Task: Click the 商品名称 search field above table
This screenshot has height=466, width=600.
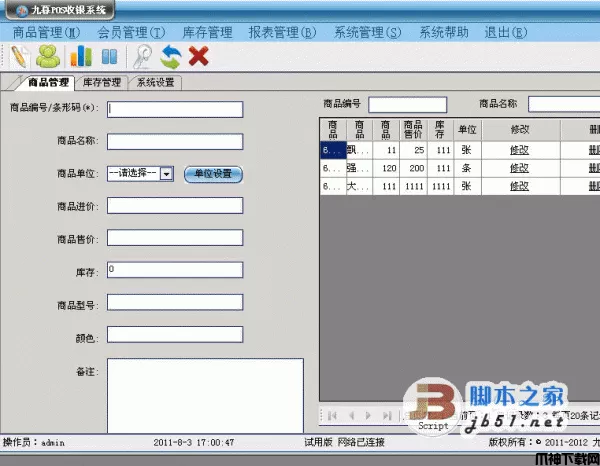Action: pyautogui.click(x=564, y=104)
